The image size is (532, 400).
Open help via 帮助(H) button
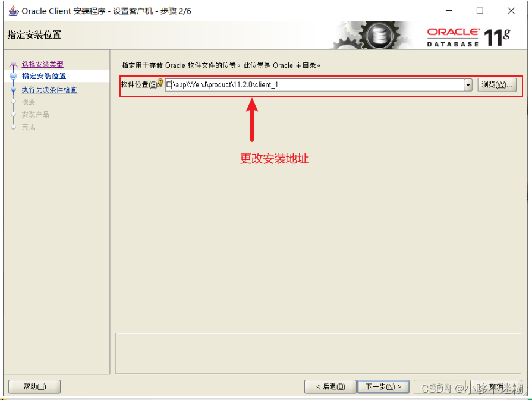point(34,386)
